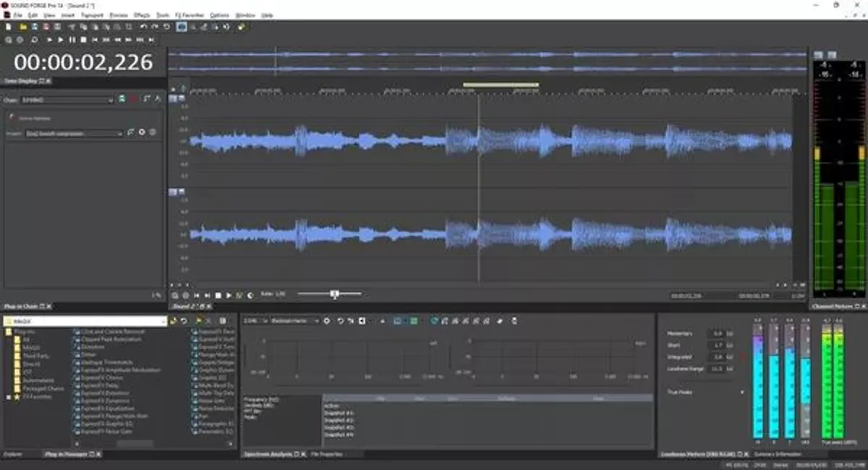This screenshot has width=868, height=470.
Task: Activate the Pause transport icon
Action: (73, 40)
